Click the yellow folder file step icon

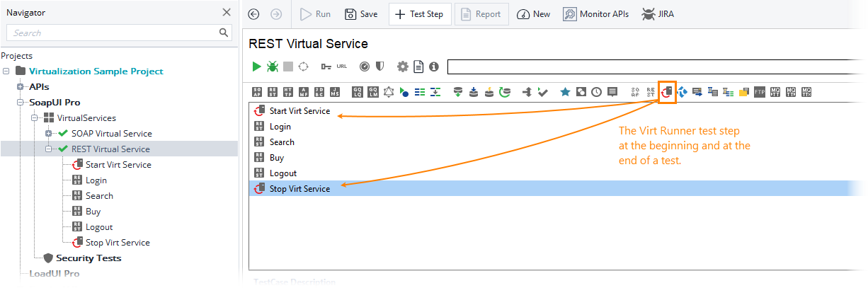(x=744, y=91)
